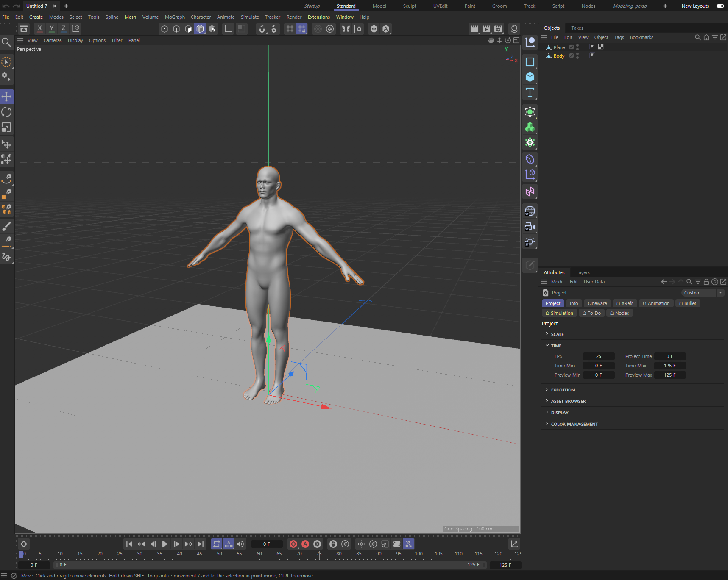Open the Extensions menu
728x580 pixels.
point(319,17)
